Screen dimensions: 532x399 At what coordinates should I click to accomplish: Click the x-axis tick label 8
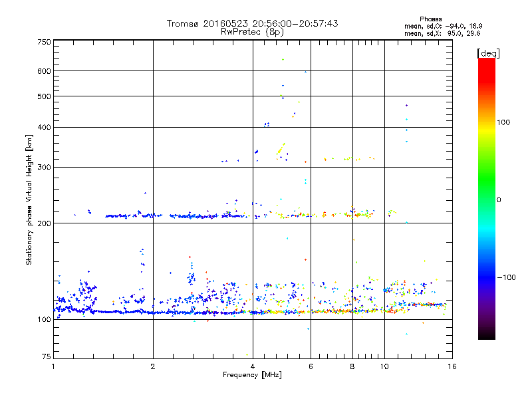tap(352, 366)
